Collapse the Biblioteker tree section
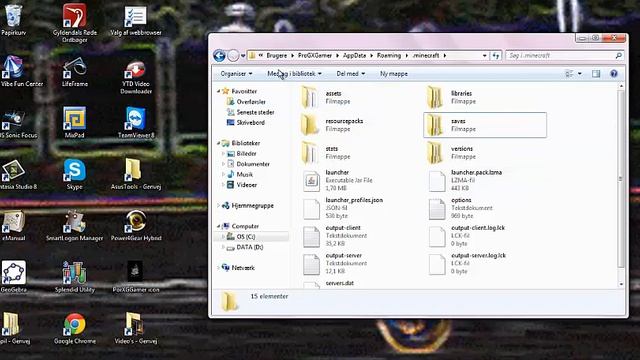 219,143
